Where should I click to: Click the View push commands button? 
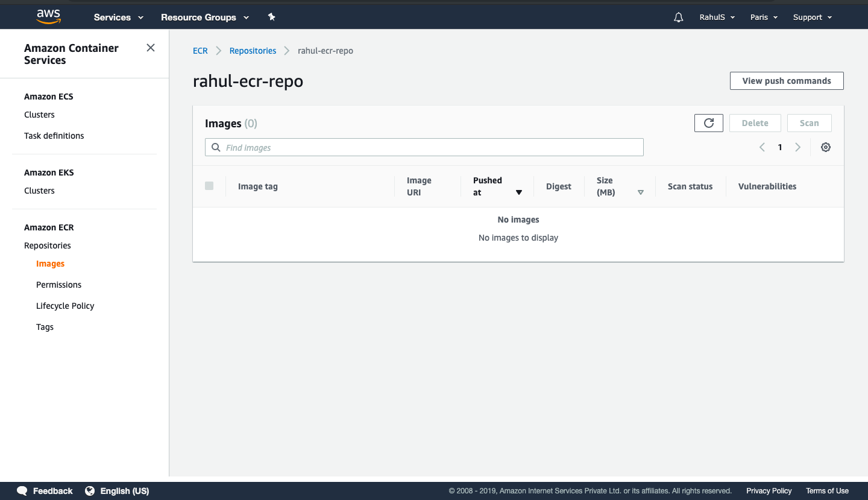click(x=787, y=80)
